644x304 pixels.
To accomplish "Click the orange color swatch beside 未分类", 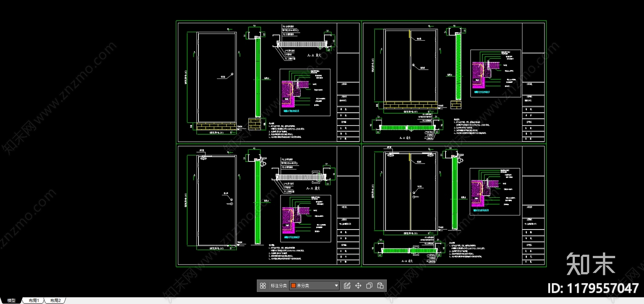I will pos(293,285).
